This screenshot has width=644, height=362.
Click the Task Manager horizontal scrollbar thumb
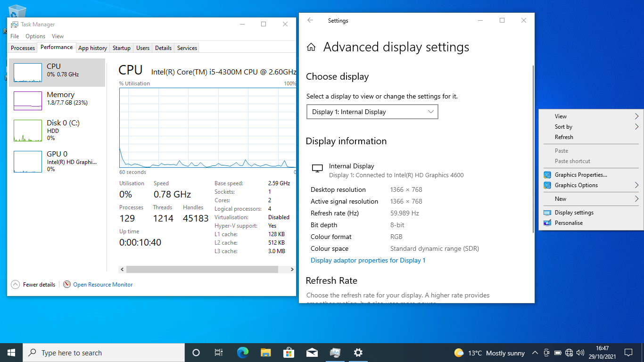202,270
